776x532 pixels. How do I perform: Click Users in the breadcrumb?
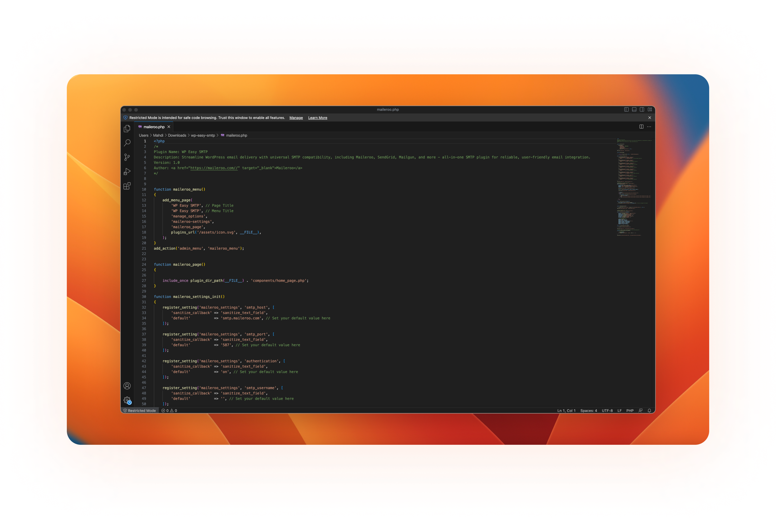144,135
